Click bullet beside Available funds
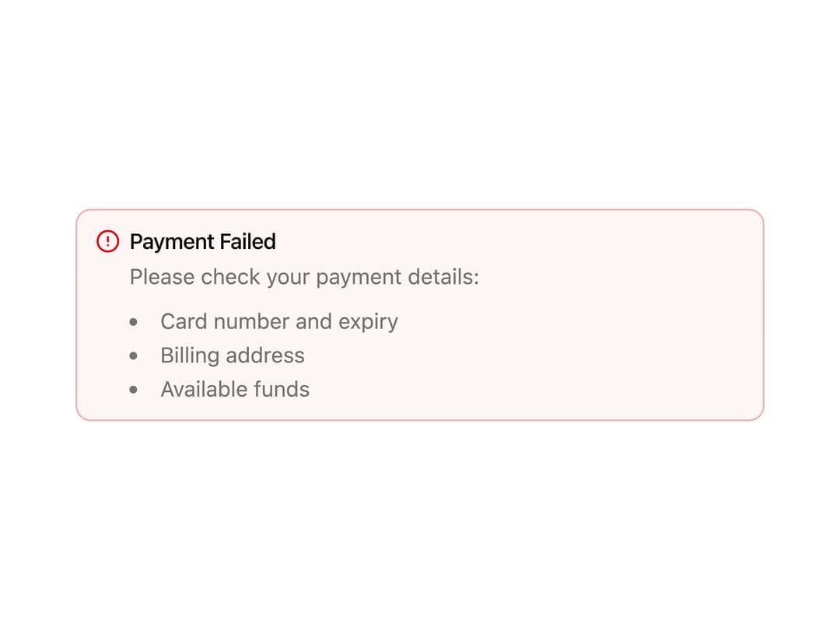 pos(134,390)
